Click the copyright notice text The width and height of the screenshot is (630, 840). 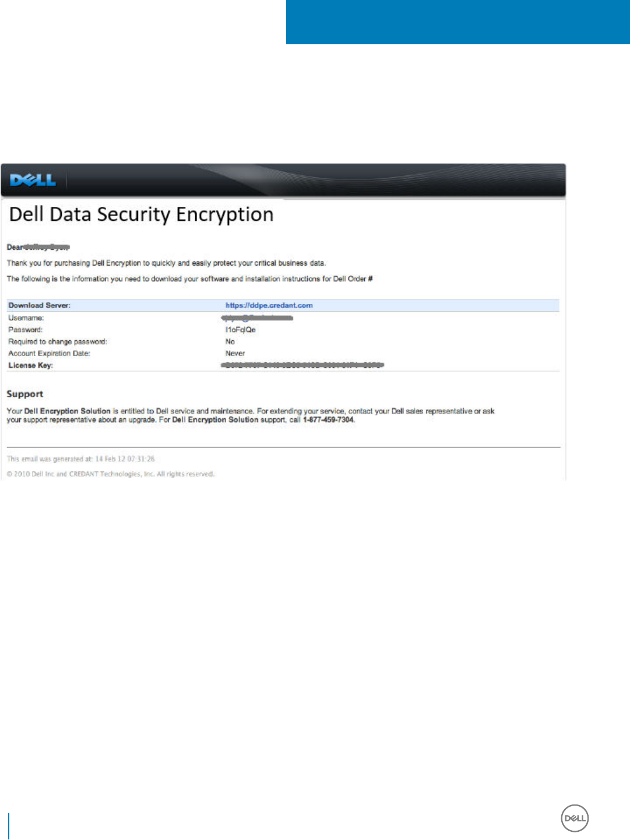tap(111, 474)
